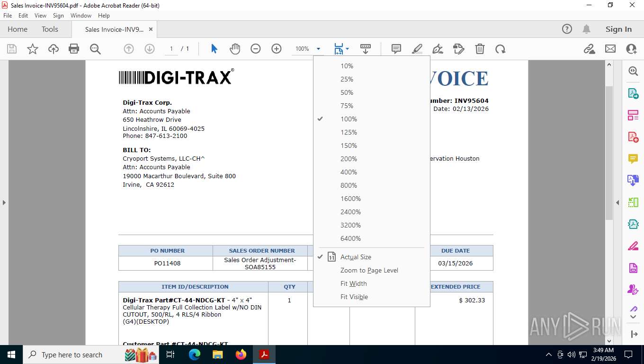Select Fit Visible option

click(372, 297)
